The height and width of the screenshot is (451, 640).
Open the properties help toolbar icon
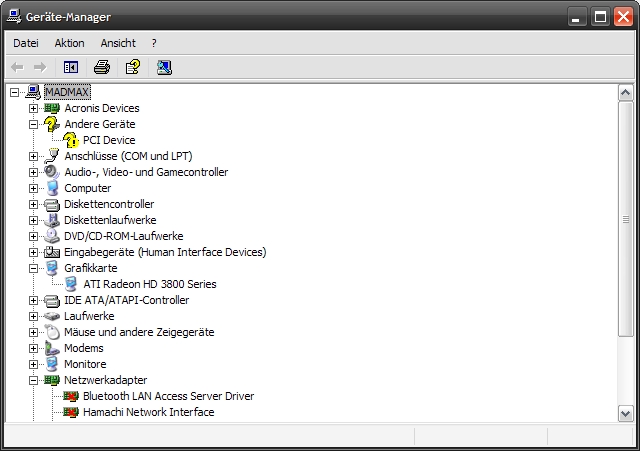133,67
